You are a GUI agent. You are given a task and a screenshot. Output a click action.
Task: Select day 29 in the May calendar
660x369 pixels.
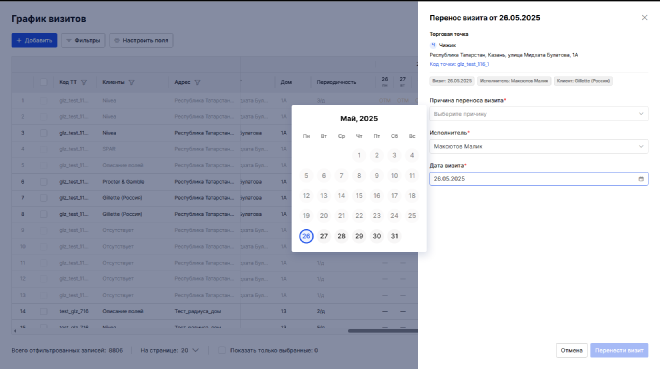point(359,236)
